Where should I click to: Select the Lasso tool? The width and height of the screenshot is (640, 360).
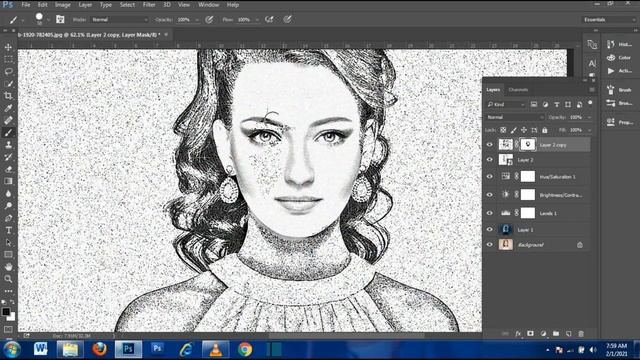pyautogui.click(x=8, y=72)
